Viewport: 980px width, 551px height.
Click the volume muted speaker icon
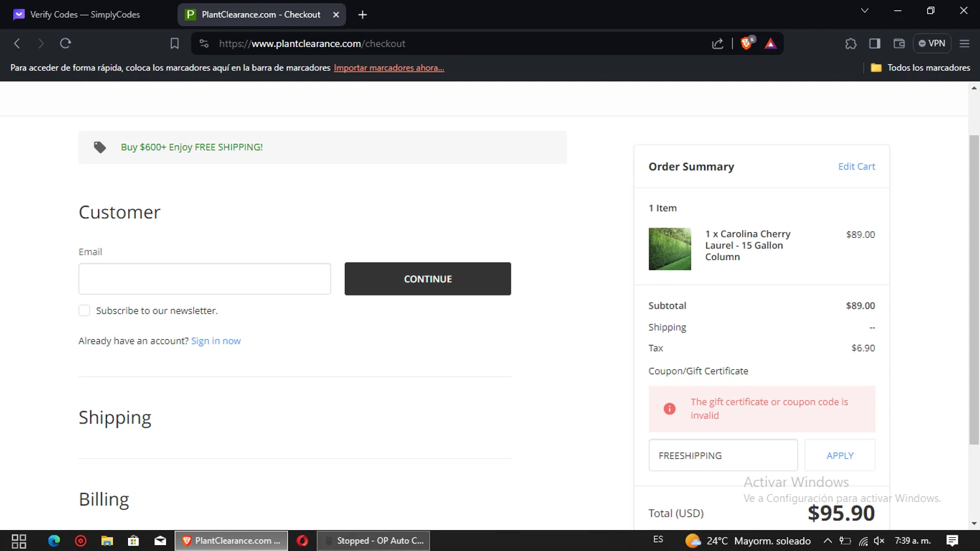(x=879, y=541)
